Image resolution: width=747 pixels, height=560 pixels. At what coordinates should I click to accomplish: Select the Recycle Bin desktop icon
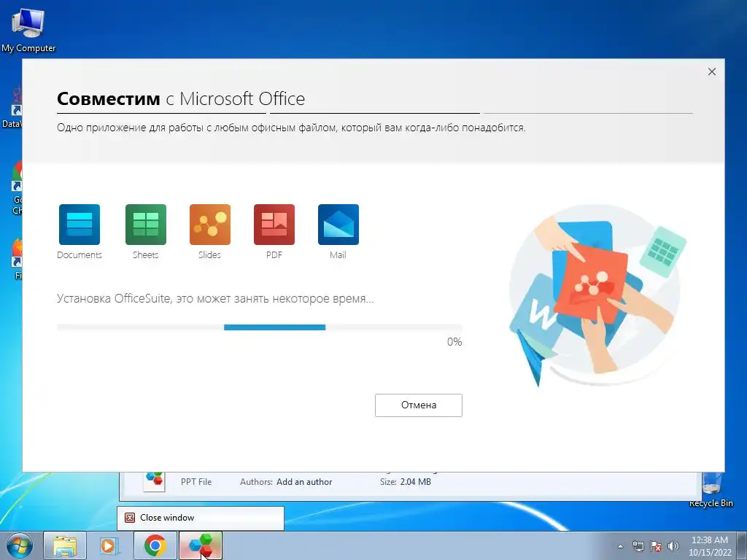pyautogui.click(x=711, y=491)
